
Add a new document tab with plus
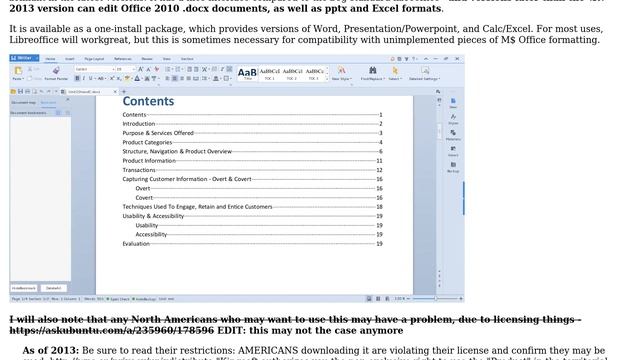[124, 92]
